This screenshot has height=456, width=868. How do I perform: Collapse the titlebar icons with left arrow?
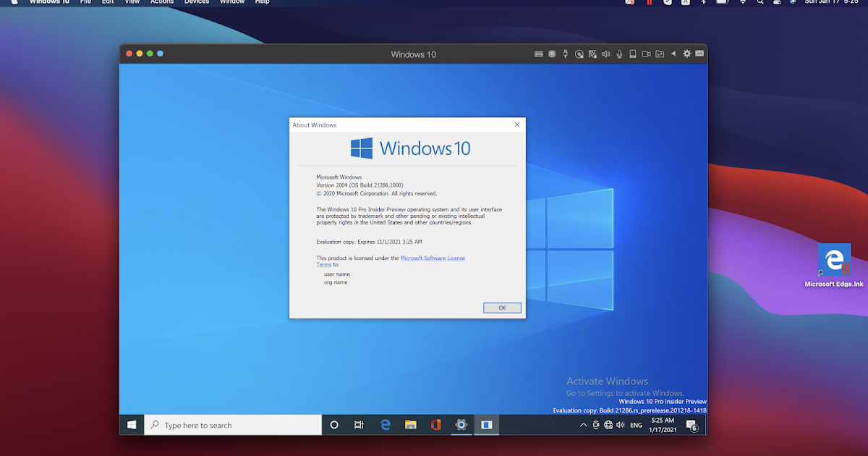pos(673,54)
